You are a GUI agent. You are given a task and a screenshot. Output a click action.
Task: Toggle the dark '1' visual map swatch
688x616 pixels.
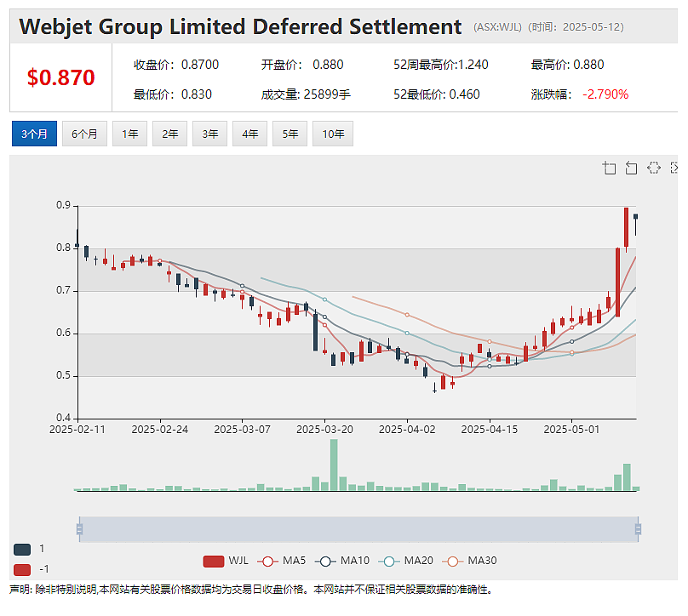tap(22, 549)
